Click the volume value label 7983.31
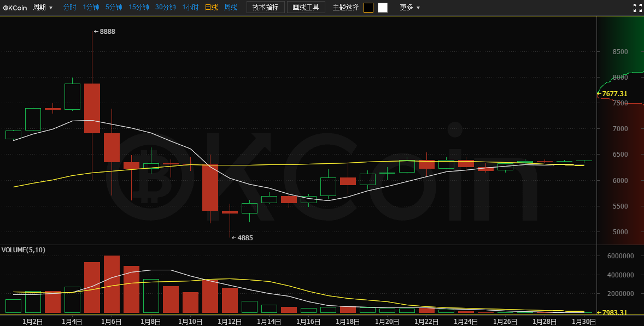 pyautogui.click(x=612, y=312)
